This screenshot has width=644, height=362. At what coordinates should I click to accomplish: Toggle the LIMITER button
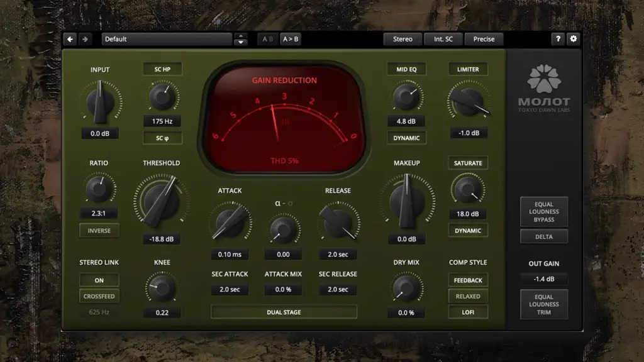[468, 69]
